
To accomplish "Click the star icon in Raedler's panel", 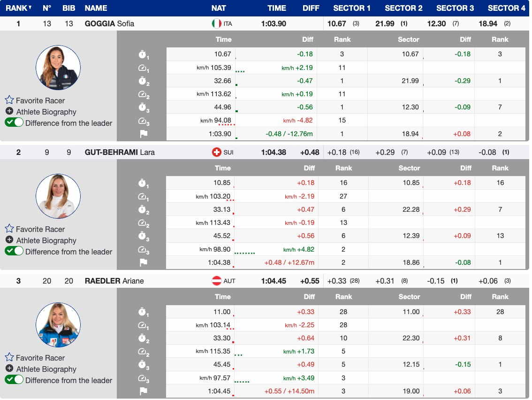I will point(9,357).
